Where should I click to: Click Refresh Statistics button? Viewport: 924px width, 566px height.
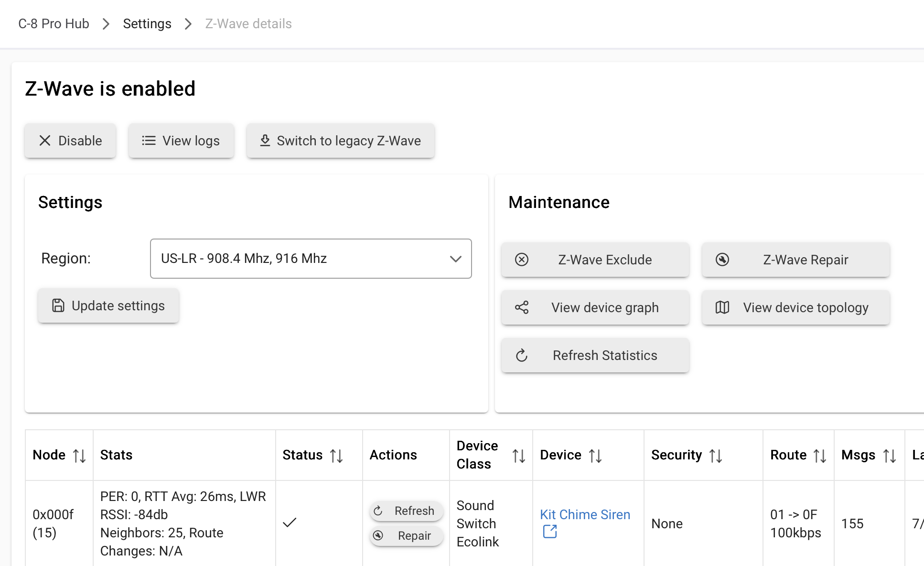[x=595, y=355]
